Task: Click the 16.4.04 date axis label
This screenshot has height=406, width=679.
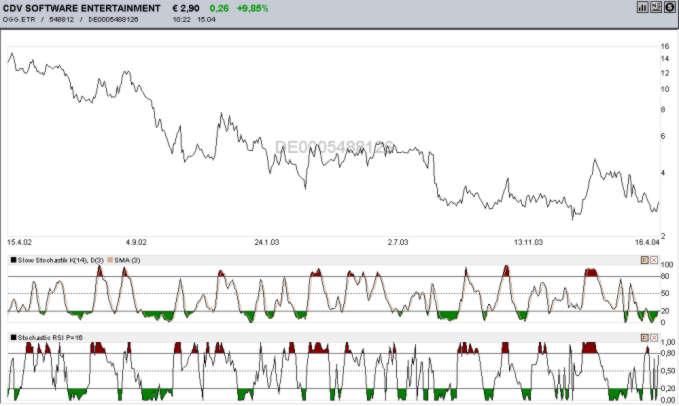Action: pos(647,242)
